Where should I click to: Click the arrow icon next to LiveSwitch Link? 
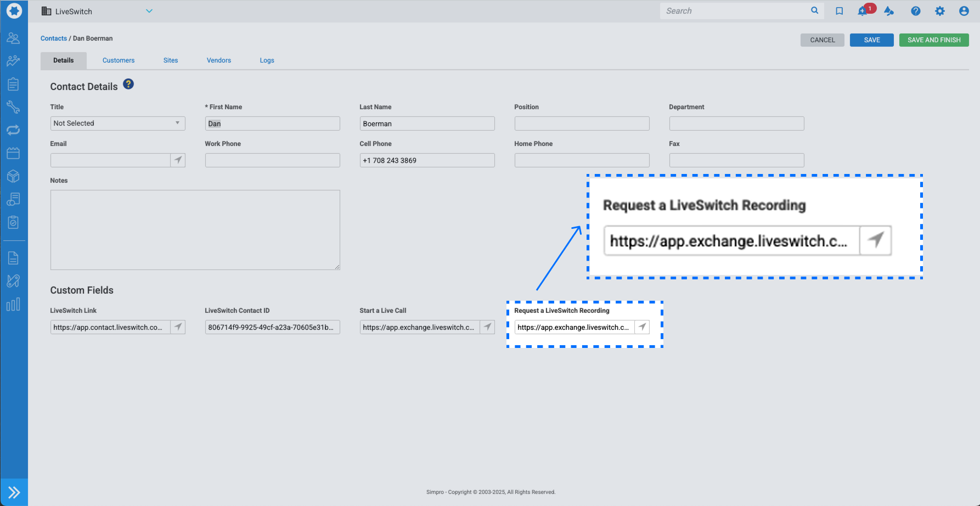pyautogui.click(x=178, y=327)
